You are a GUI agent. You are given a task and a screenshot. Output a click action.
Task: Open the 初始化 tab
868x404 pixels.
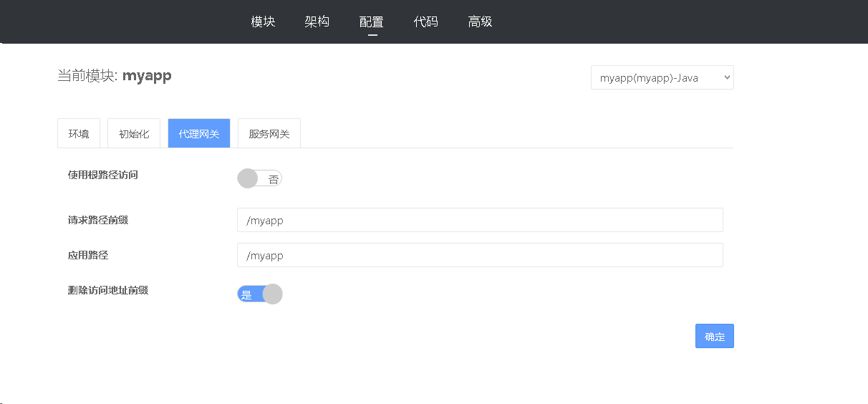click(x=134, y=133)
